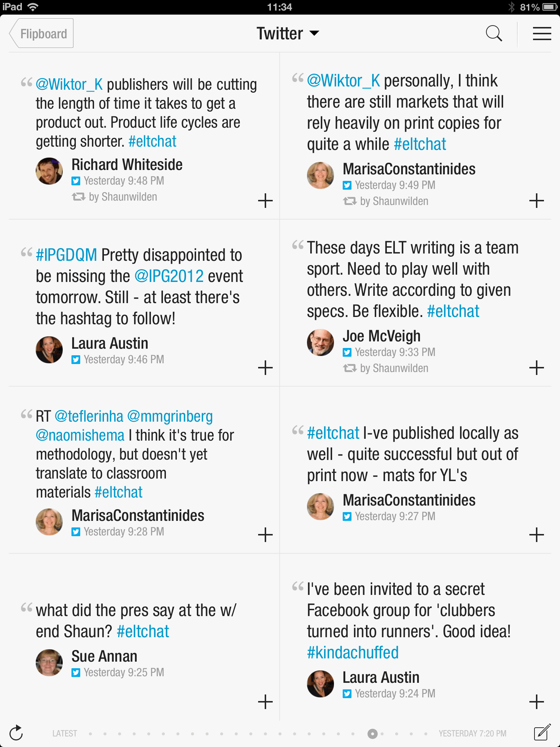Image resolution: width=560 pixels, height=747 pixels.
Task: Open Sue Annan's tweet about the pres
Action: (136, 620)
